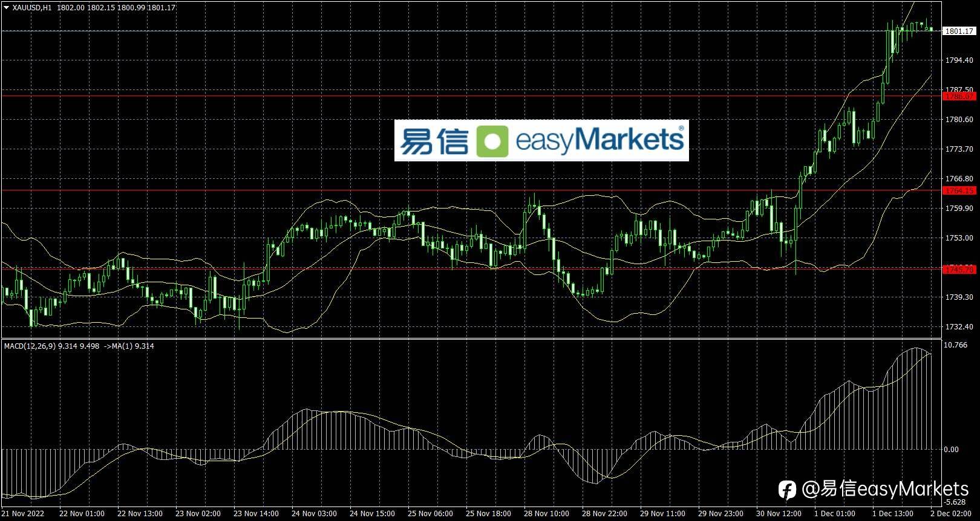This screenshot has height=521, width=980.
Task: Click the 28 Nov 22:00 time label
Action: pos(604,514)
